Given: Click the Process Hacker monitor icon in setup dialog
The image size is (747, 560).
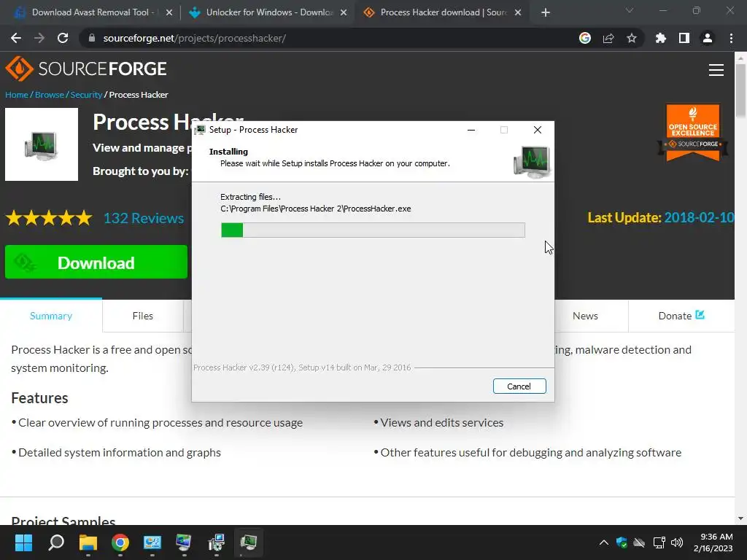Looking at the screenshot, I should click(532, 162).
